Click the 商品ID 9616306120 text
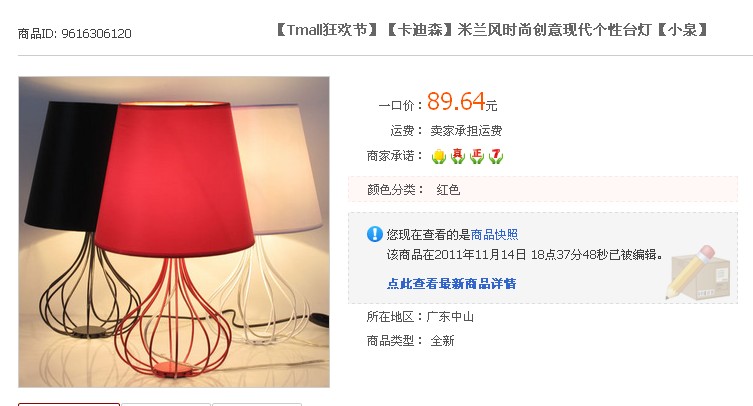The width and height of the screenshot is (753, 406). point(74,34)
